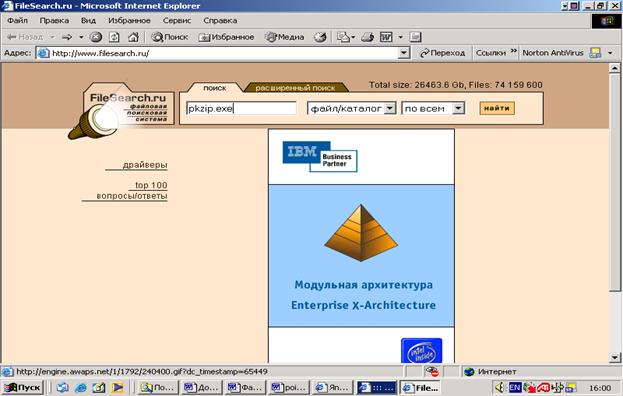Image resolution: width=623 pixels, height=396 pixels.
Task: Open the Сервис menu
Action: click(x=177, y=20)
